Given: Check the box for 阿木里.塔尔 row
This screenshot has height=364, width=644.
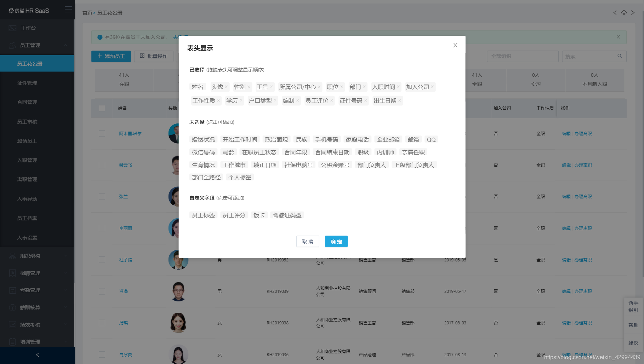Looking at the screenshot, I should coord(102,134).
